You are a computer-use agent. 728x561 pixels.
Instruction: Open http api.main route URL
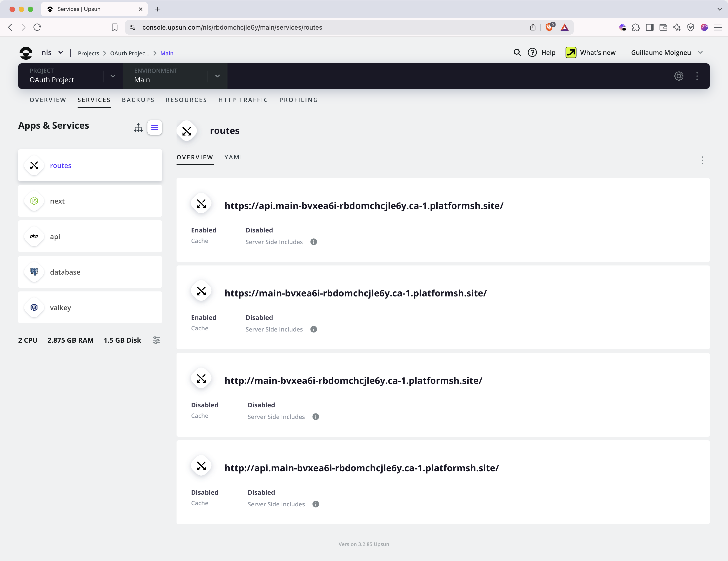362,468
